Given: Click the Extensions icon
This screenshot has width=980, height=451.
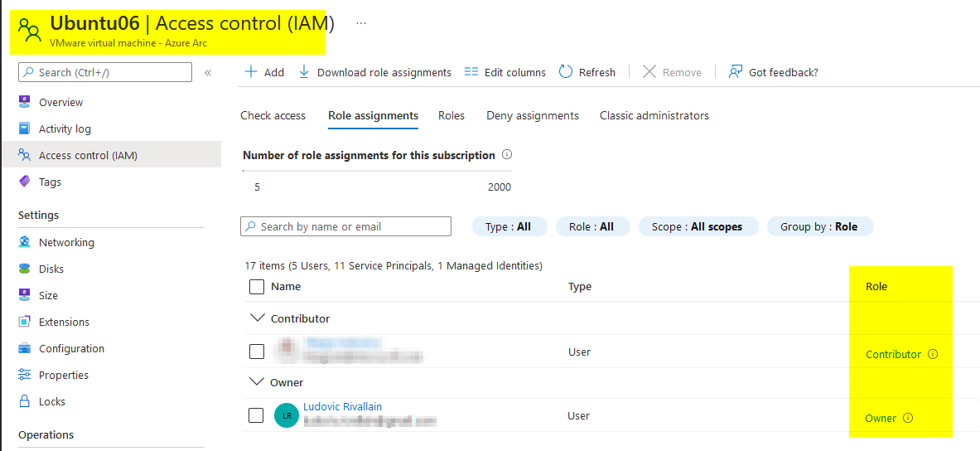Looking at the screenshot, I should [x=24, y=322].
